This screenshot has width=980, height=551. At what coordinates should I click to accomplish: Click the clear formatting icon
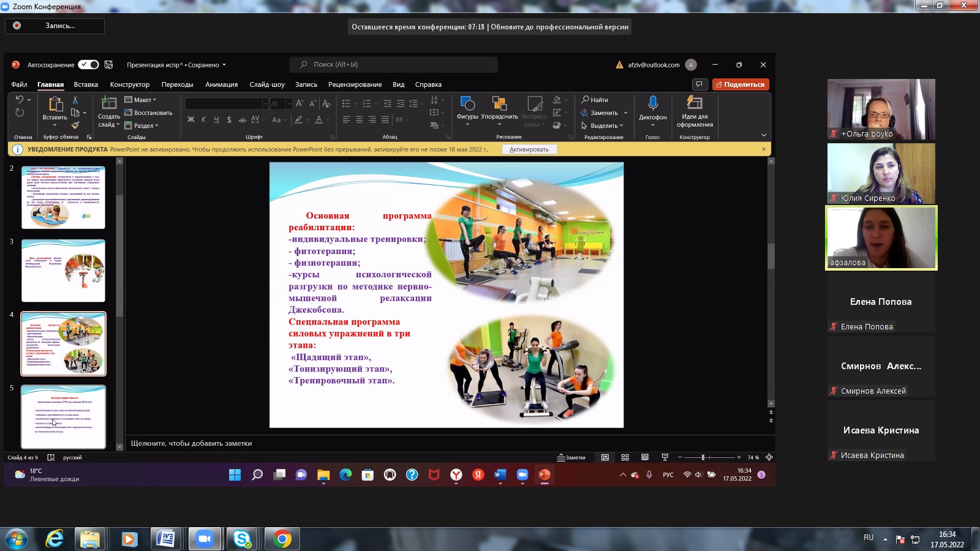point(326,104)
